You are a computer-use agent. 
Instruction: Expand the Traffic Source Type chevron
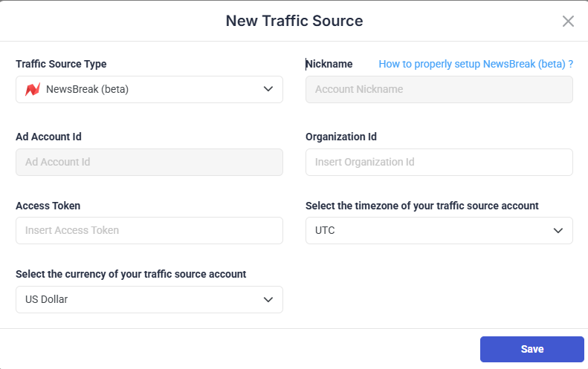(x=268, y=89)
